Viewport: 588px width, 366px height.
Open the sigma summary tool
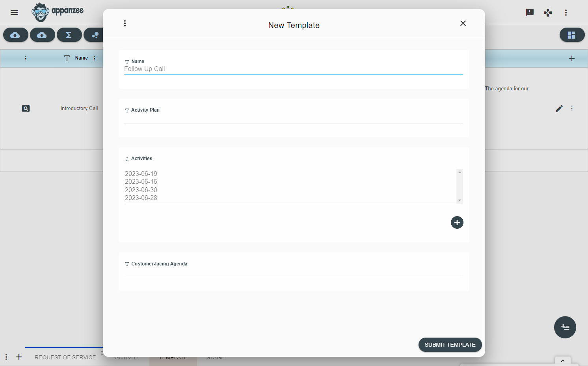click(x=69, y=35)
